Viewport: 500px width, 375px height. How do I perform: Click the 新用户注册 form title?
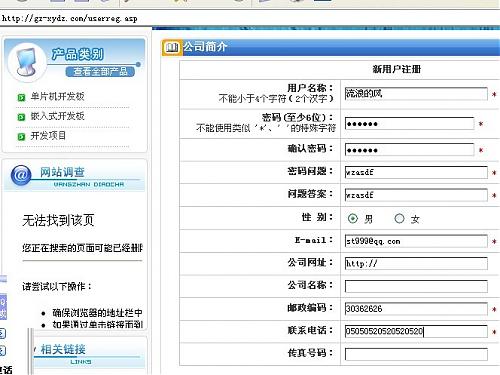[x=397, y=69]
